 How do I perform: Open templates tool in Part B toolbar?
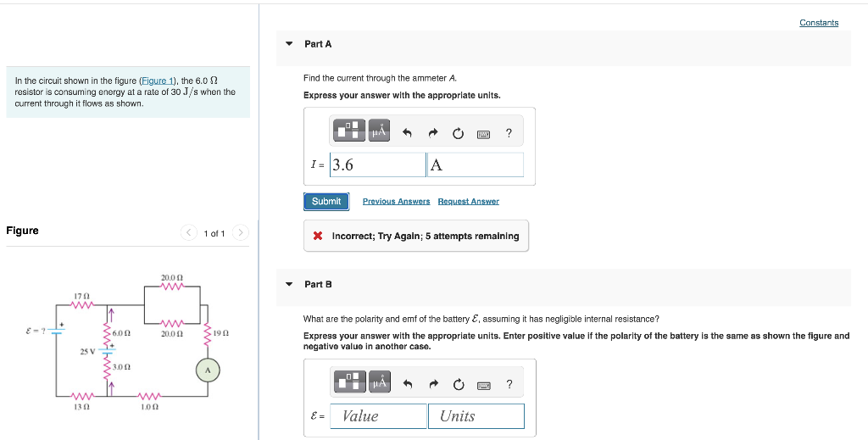tap(348, 384)
